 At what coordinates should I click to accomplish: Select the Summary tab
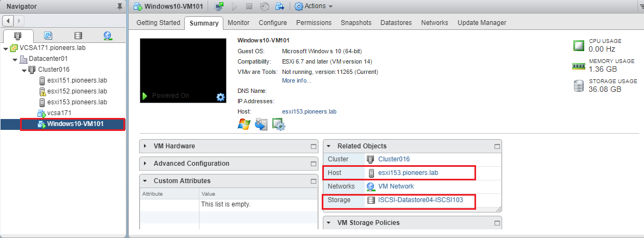coord(204,23)
